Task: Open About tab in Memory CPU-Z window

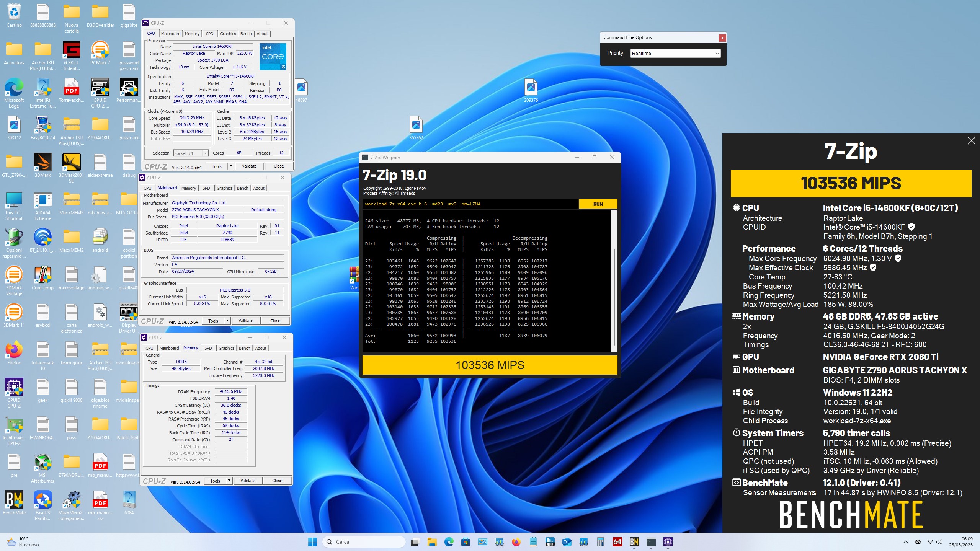Action: tap(261, 348)
